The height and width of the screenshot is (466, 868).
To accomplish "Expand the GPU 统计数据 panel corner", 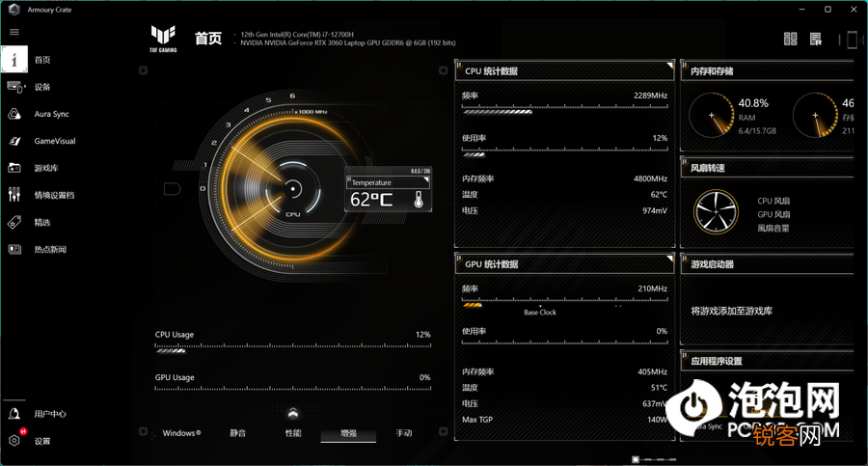I will [x=669, y=259].
